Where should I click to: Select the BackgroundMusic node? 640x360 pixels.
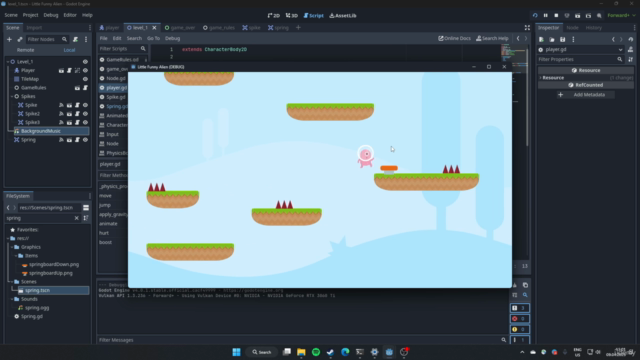coord(51,131)
